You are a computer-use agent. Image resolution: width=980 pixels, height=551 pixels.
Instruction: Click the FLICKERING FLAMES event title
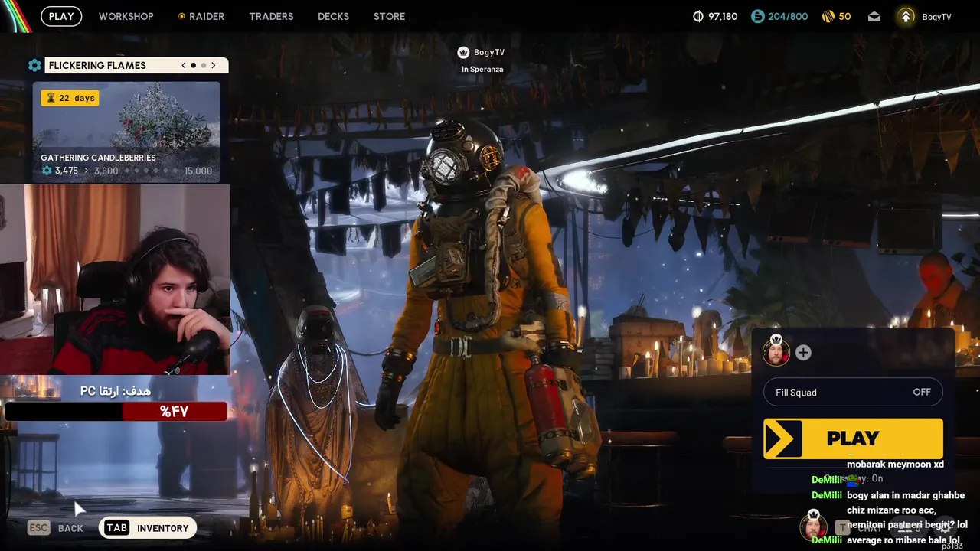tap(97, 65)
